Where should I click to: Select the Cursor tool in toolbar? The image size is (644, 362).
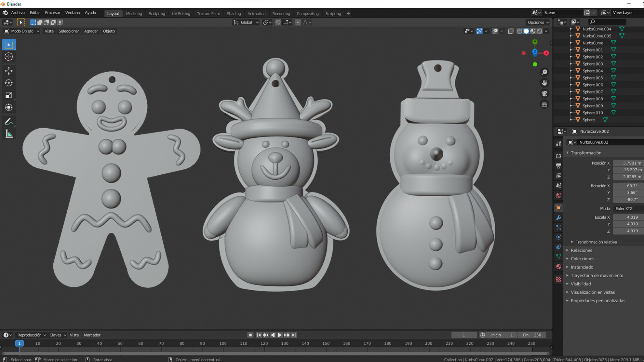pos(9,57)
